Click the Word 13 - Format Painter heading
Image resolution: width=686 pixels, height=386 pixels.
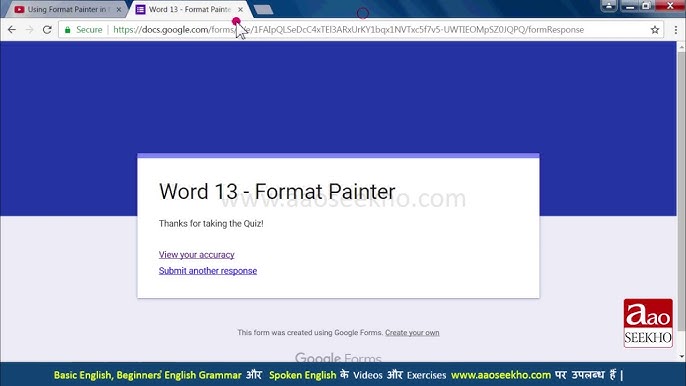pos(277,192)
